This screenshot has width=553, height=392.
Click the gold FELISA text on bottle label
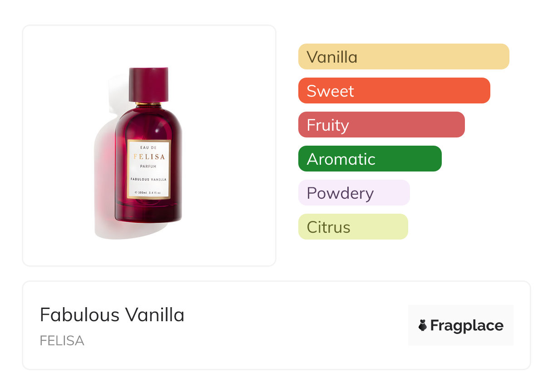pyautogui.click(x=149, y=157)
